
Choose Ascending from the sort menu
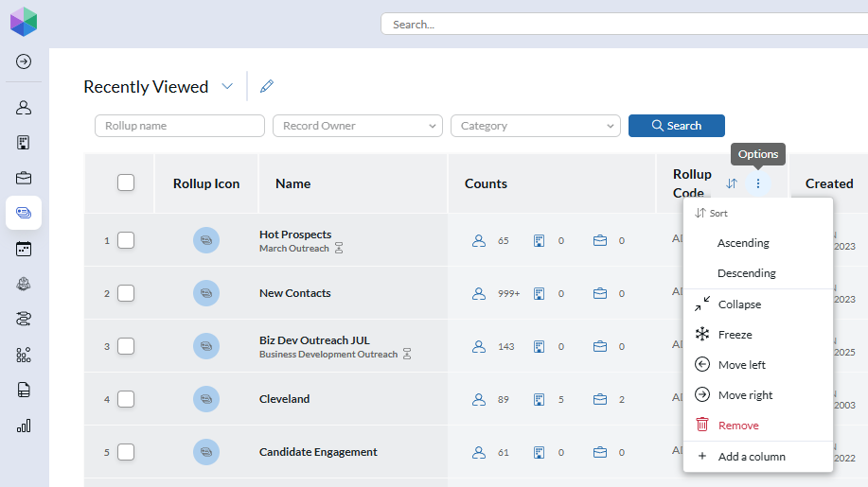click(743, 243)
